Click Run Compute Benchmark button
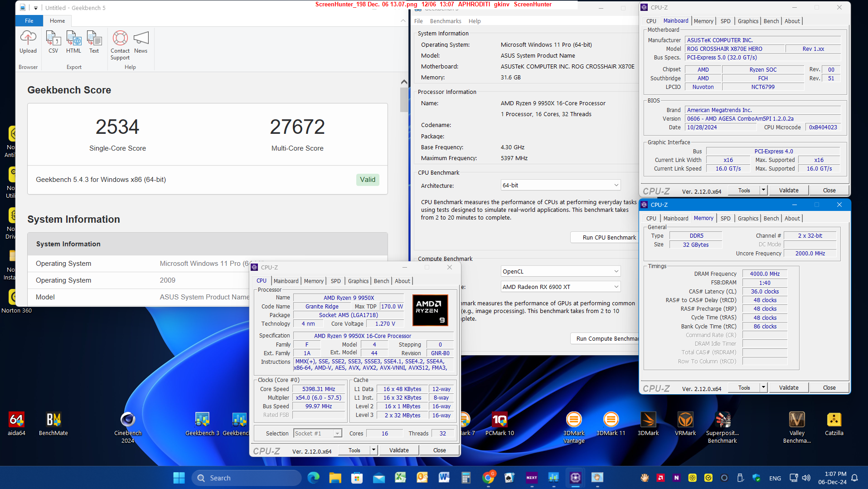Image resolution: width=868 pixels, height=489 pixels. [x=605, y=338]
